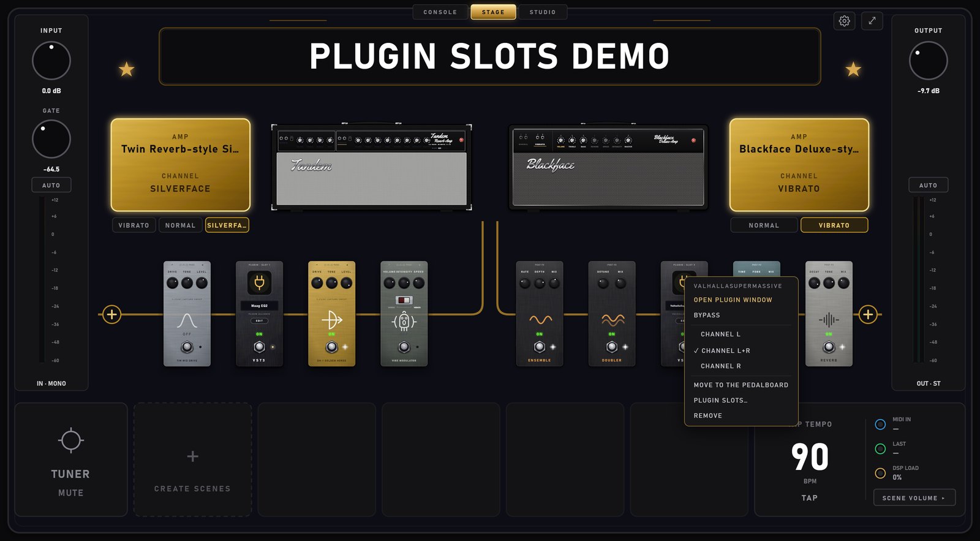Select left amp Normal channel button
Screen dimensions: 980x541
(180, 225)
